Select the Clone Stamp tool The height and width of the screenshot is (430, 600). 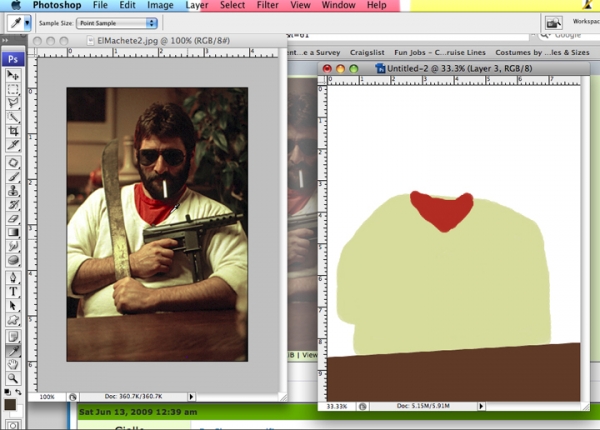point(13,191)
